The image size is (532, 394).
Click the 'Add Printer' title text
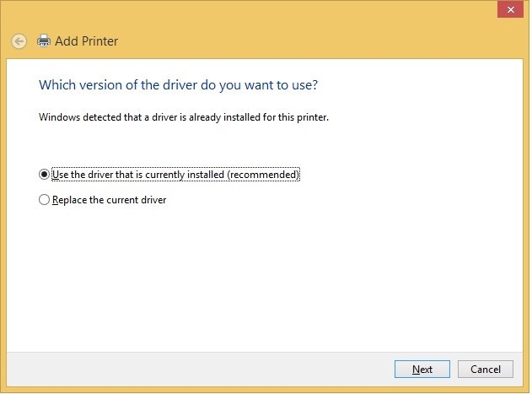coord(86,40)
